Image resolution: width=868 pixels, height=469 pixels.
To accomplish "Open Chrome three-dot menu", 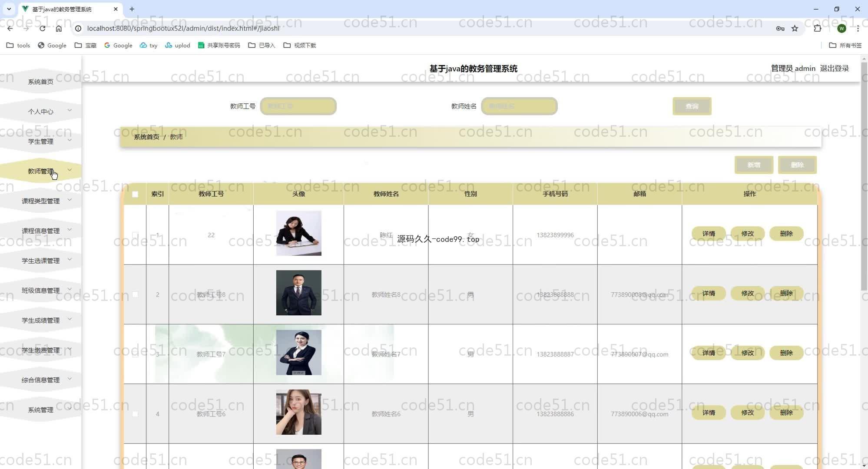I will (858, 28).
